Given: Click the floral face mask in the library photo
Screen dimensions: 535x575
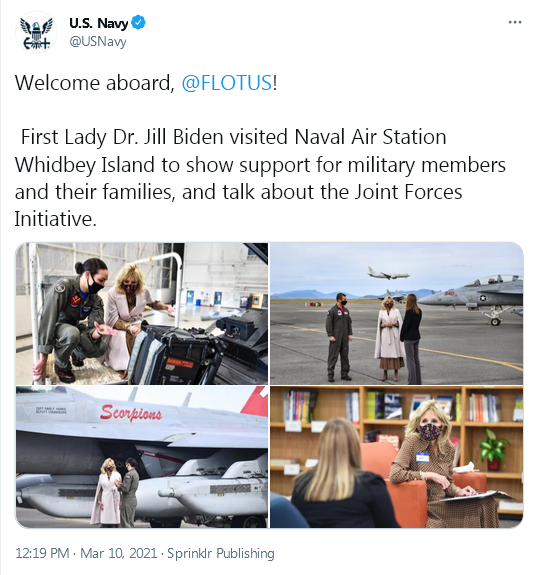Looking at the screenshot, I should (x=429, y=432).
